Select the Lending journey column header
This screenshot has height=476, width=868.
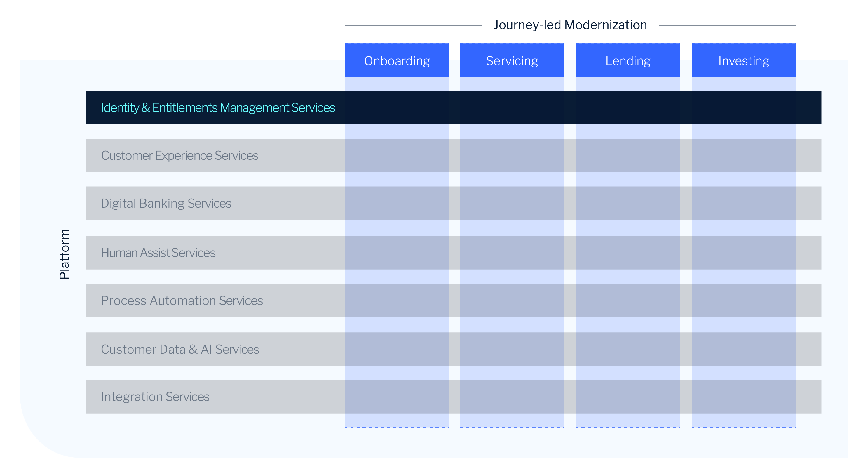[x=628, y=60]
